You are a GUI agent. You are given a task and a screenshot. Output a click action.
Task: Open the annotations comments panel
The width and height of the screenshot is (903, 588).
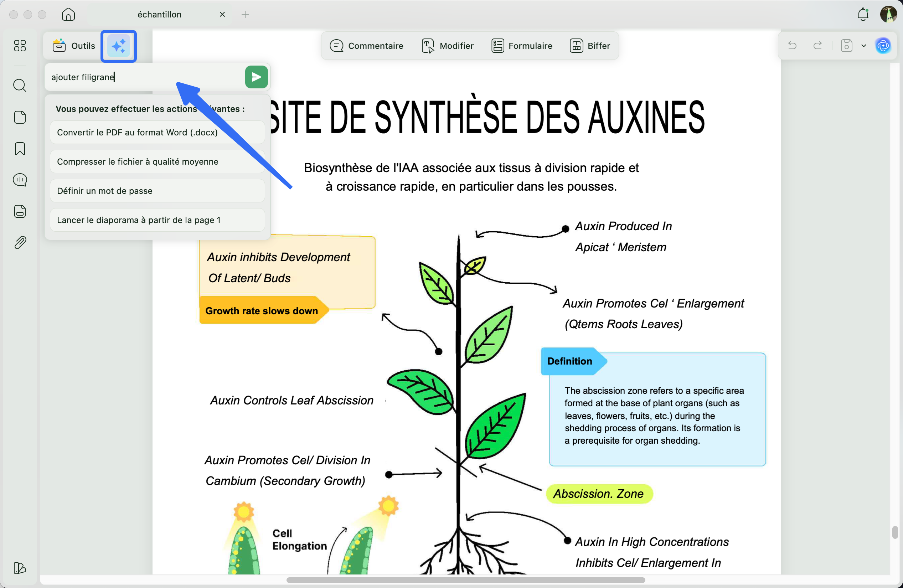[x=19, y=180]
